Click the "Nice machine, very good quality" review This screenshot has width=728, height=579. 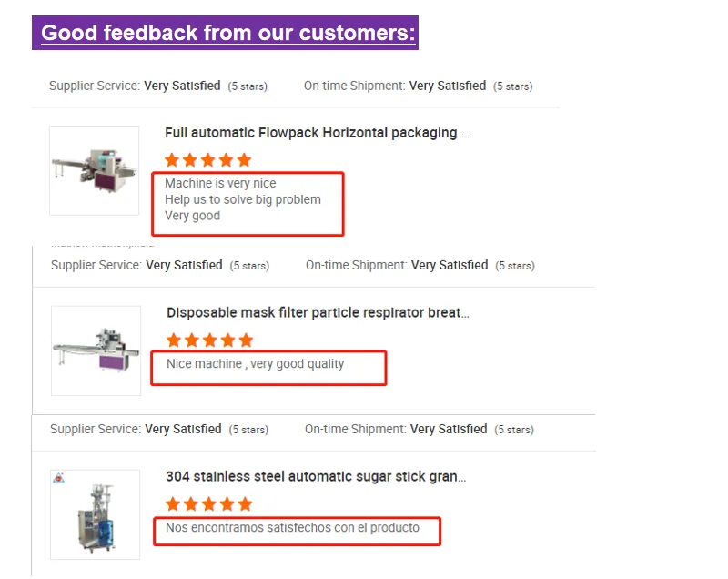click(x=255, y=364)
